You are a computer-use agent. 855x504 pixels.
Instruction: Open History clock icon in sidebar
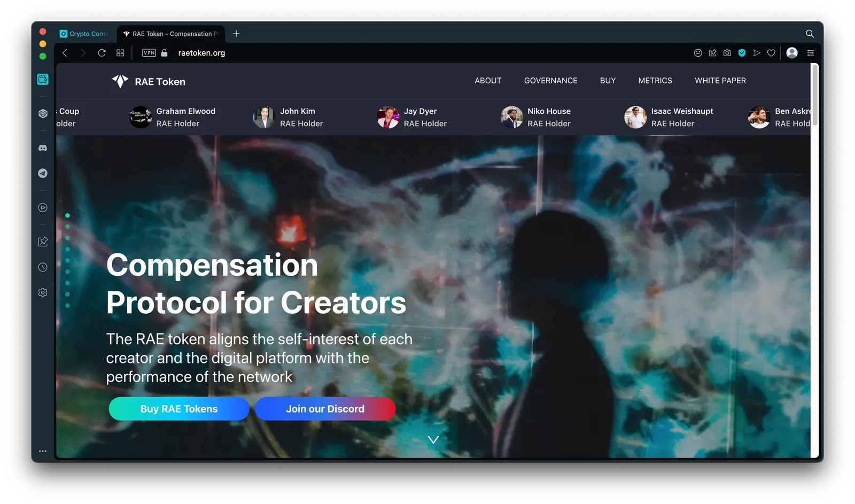click(43, 267)
